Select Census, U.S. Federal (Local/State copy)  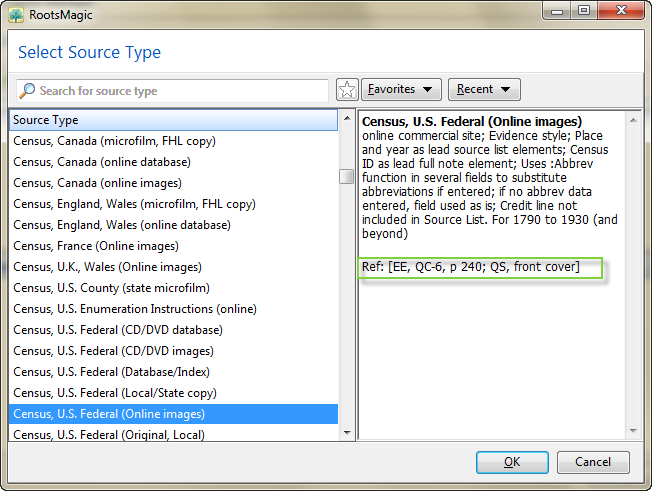pyautogui.click(x=173, y=393)
